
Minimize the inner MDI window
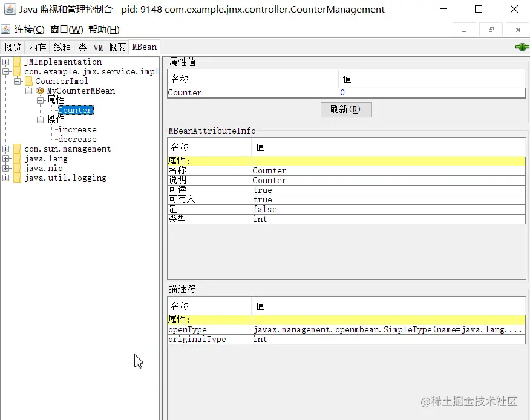pos(464,30)
